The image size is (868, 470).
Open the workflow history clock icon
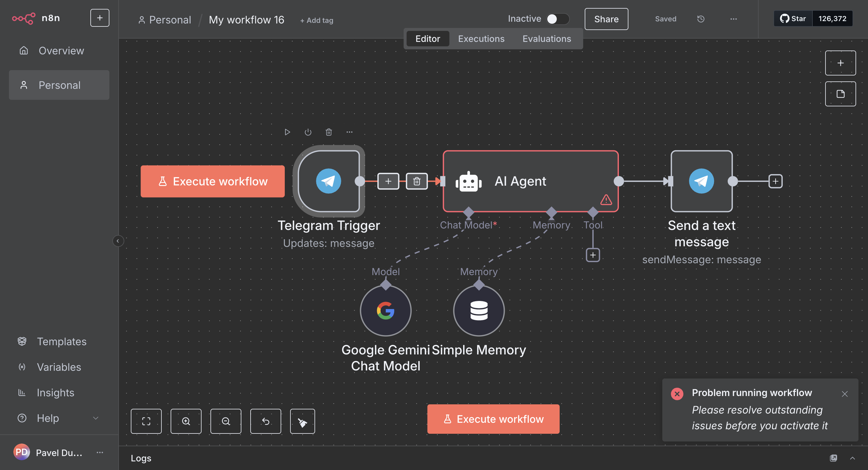701,19
